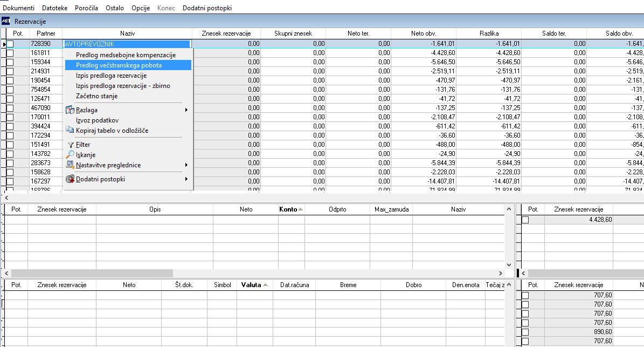Click the Razlaga icon in context menu
This screenshot has width=644, height=347.
[x=70, y=110]
